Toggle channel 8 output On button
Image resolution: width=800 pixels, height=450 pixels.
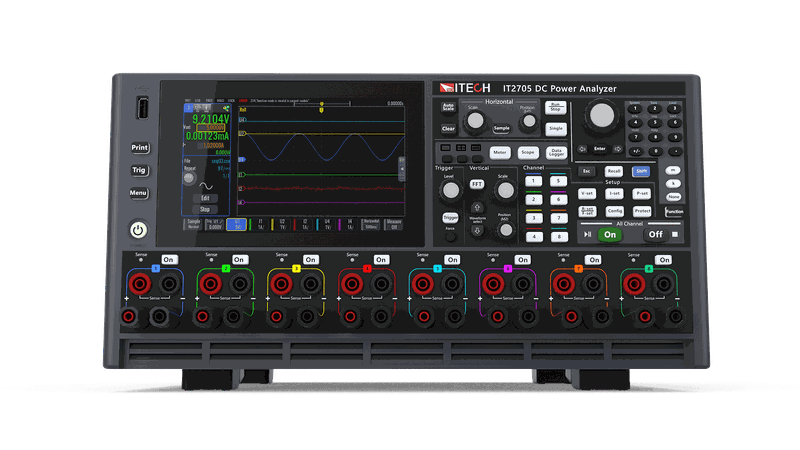click(664, 260)
